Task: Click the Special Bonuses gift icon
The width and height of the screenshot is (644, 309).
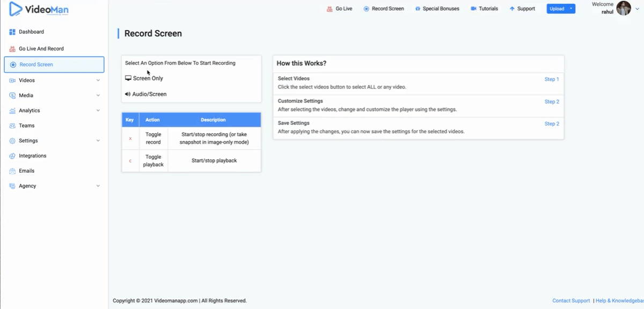Action: click(x=418, y=9)
